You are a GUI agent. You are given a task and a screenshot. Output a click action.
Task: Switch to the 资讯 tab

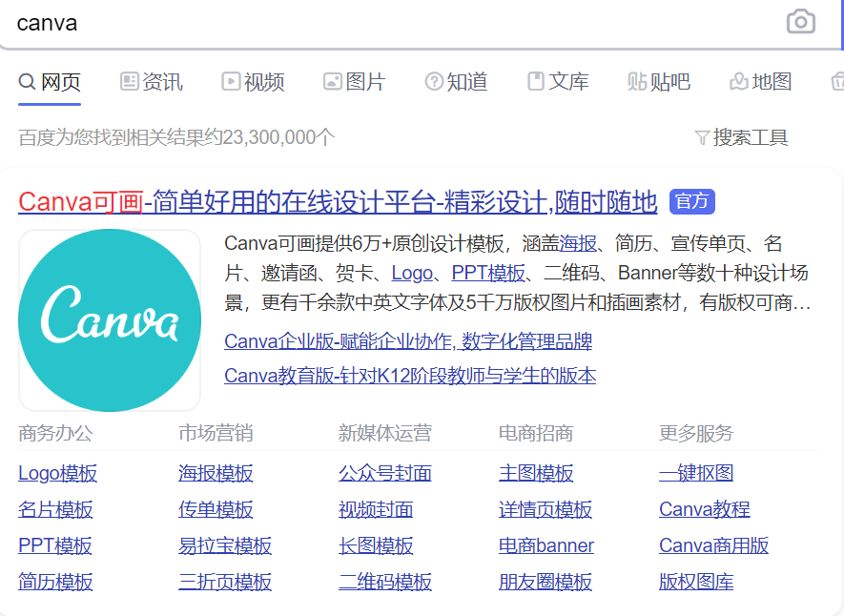point(152,82)
